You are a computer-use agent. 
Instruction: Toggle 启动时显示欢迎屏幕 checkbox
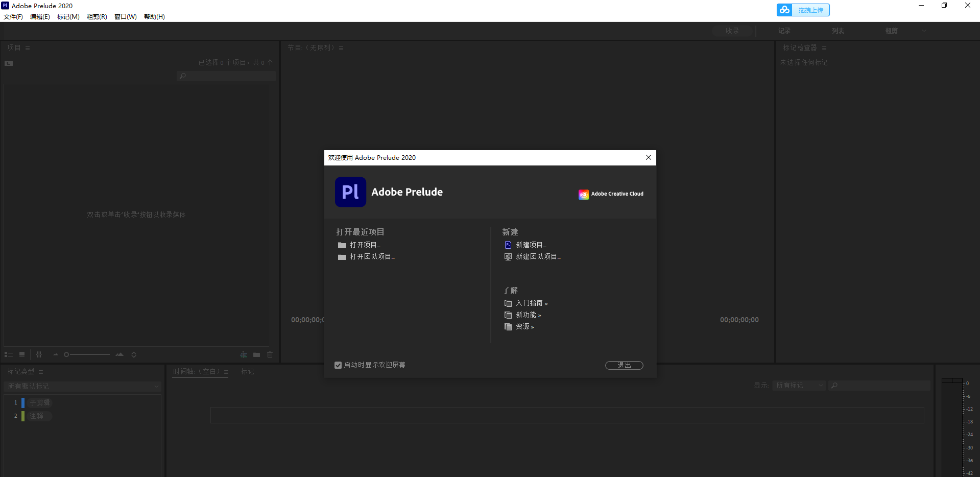[338, 365]
